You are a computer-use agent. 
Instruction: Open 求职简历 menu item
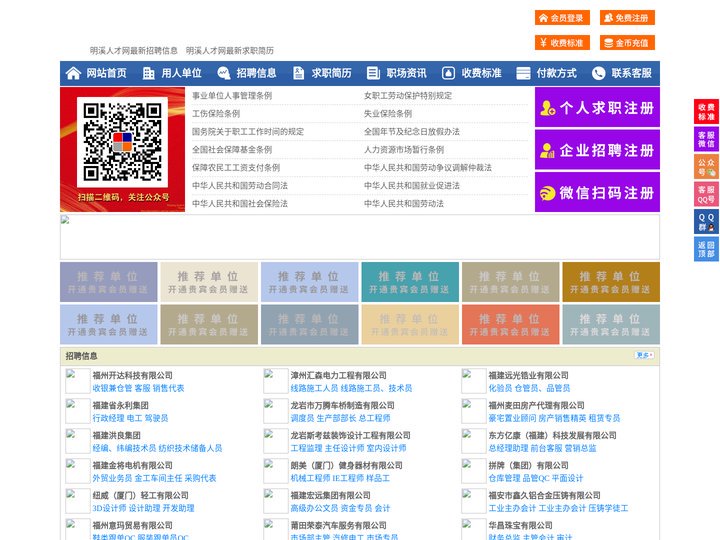332,73
